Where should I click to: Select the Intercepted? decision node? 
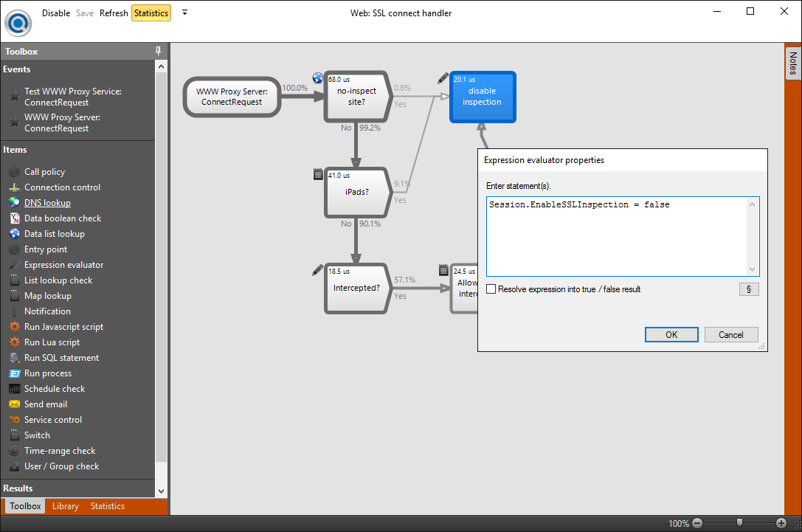click(357, 289)
